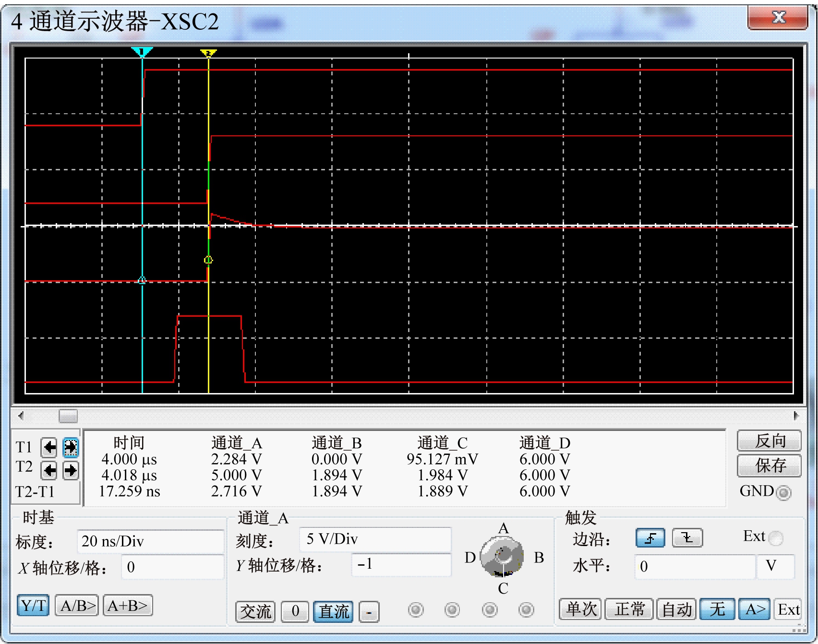Click the horizontal waveform scrollbar thumb
The width and height of the screenshot is (818, 644).
68,416
